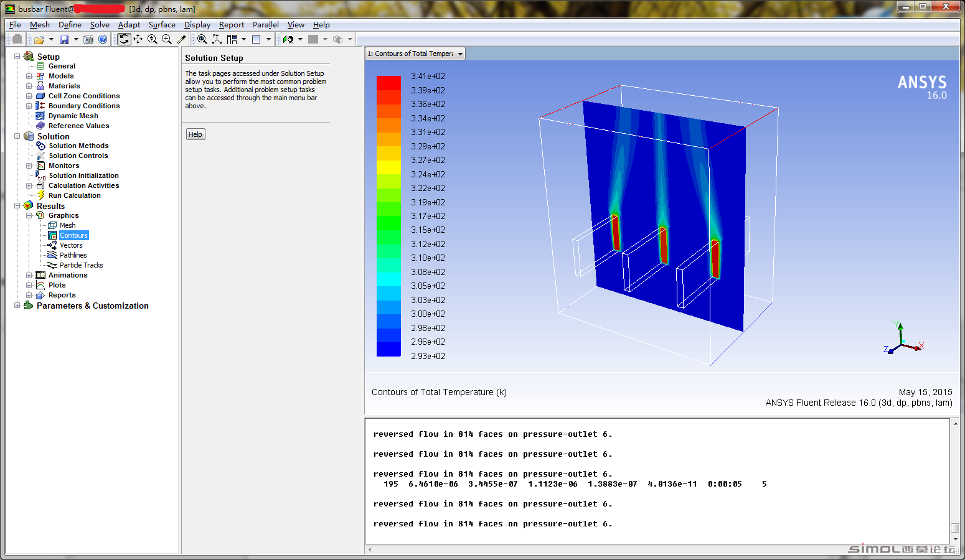Select the Contours item under Graphics
Screen dimensions: 965x560
coord(74,235)
